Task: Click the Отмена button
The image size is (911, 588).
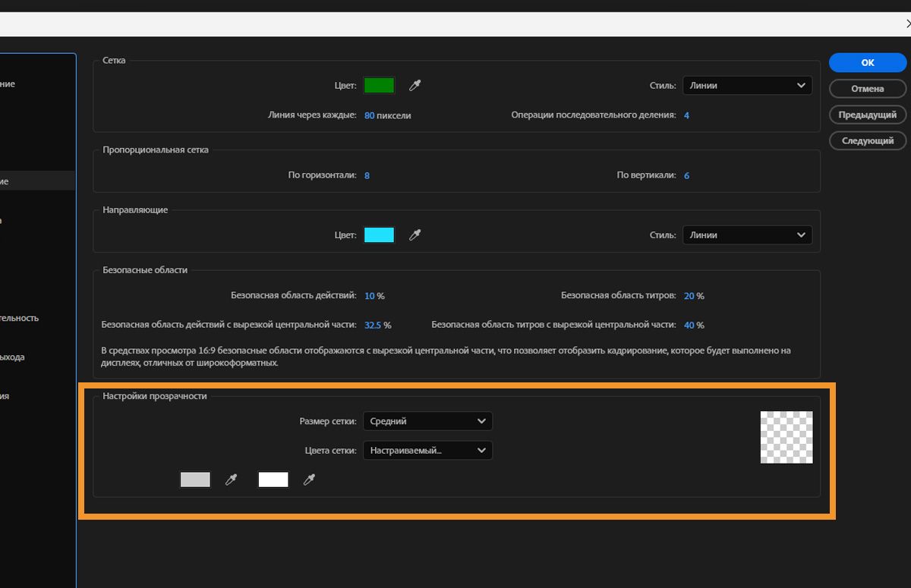Action: click(868, 89)
